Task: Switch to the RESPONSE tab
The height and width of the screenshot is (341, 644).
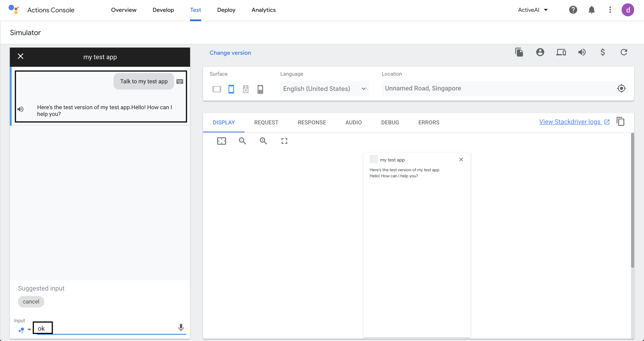Action: coord(312,122)
